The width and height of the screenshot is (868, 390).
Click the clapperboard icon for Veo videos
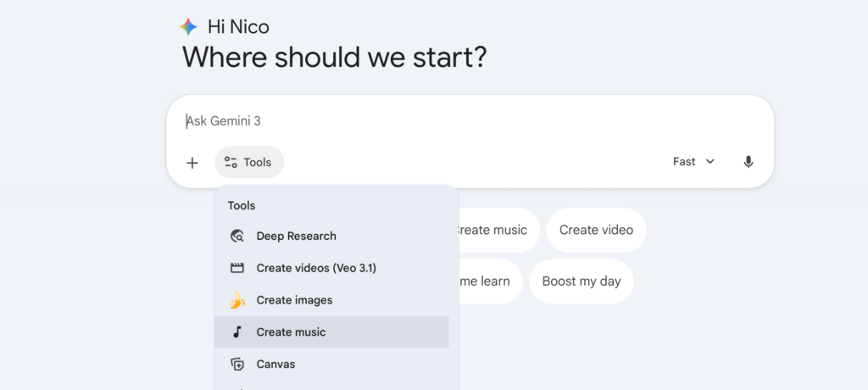tap(237, 268)
